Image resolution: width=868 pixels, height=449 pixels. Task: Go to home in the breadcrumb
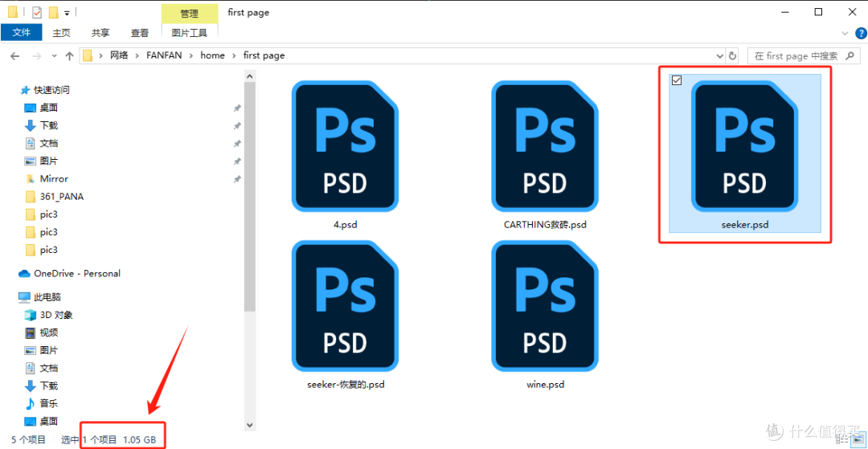[x=212, y=55]
